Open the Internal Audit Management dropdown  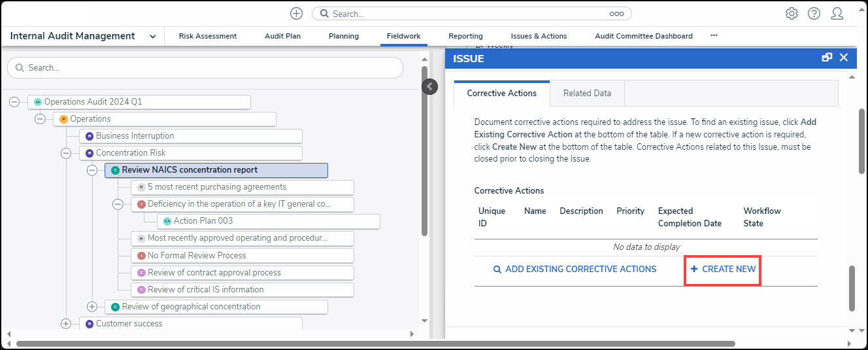coord(152,37)
